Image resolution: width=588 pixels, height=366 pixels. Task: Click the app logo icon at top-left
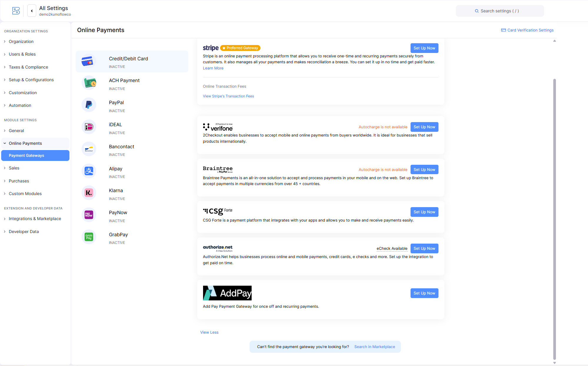pos(16,11)
